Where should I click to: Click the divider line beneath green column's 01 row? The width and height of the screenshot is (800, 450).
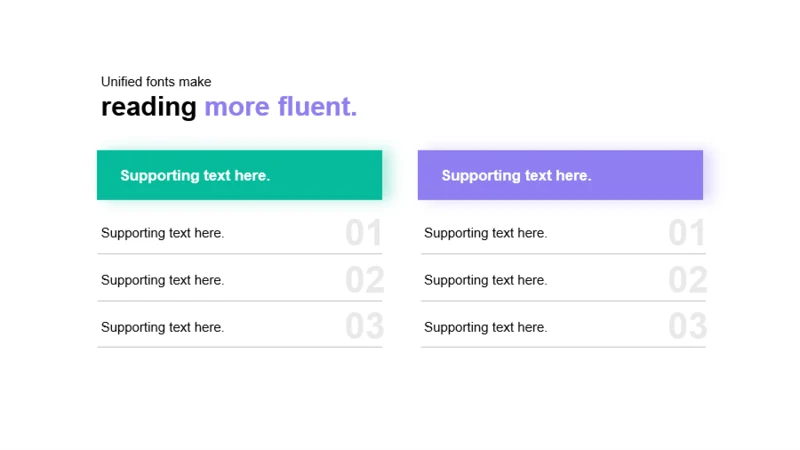239,254
